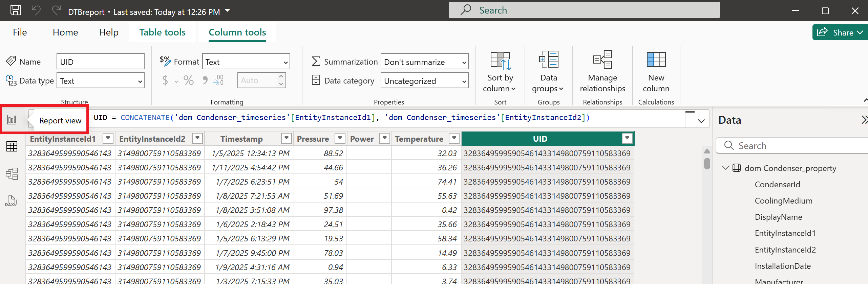Click Sort by column icon
This screenshot has width=868, height=284.
tap(500, 61)
